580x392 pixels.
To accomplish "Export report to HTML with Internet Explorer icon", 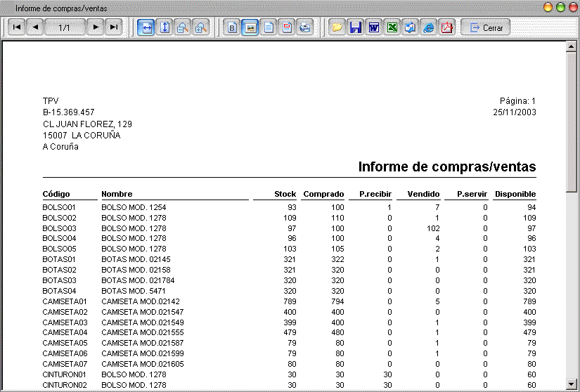I will point(428,27).
